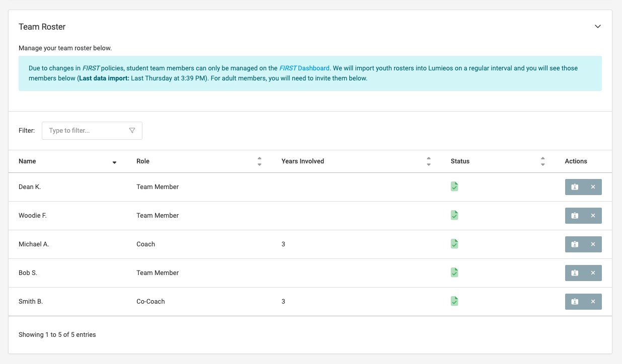Click the ID badge icon for Dean K.
The width and height of the screenshot is (622, 364).
(x=575, y=187)
